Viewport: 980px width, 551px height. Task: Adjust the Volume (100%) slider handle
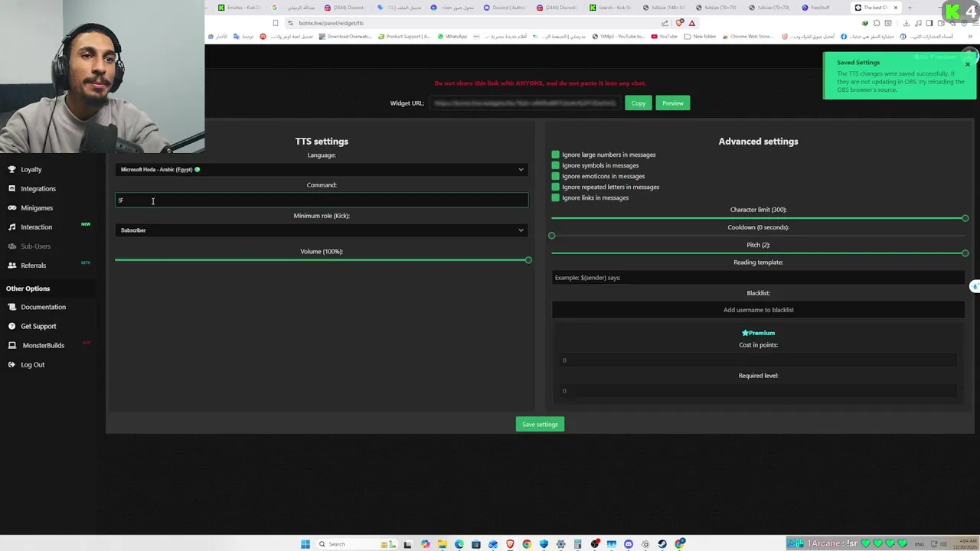tap(528, 260)
